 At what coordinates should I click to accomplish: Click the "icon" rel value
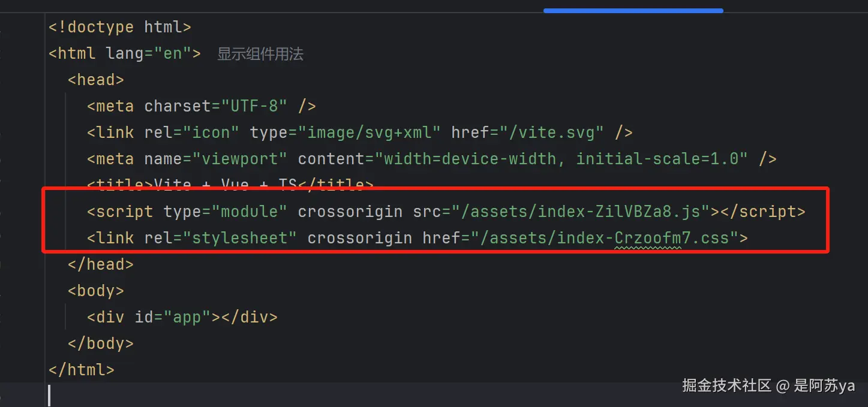coord(211,132)
